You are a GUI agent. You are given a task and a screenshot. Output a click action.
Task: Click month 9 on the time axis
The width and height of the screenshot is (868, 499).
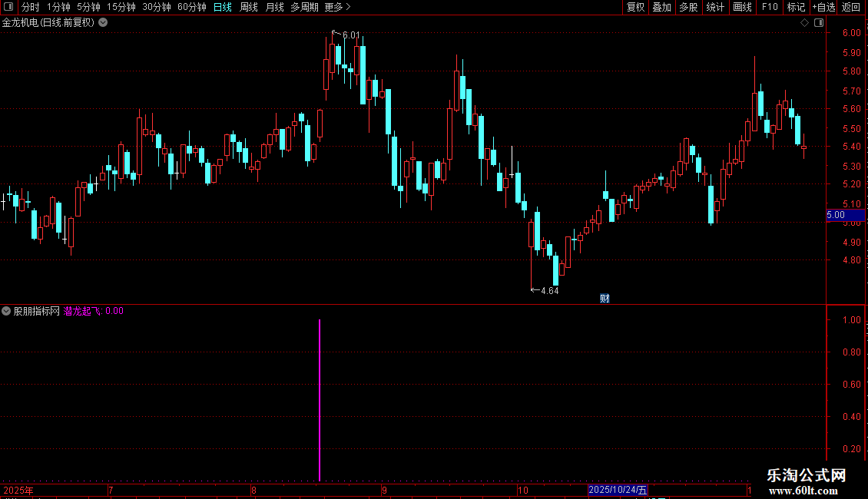click(383, 490)
